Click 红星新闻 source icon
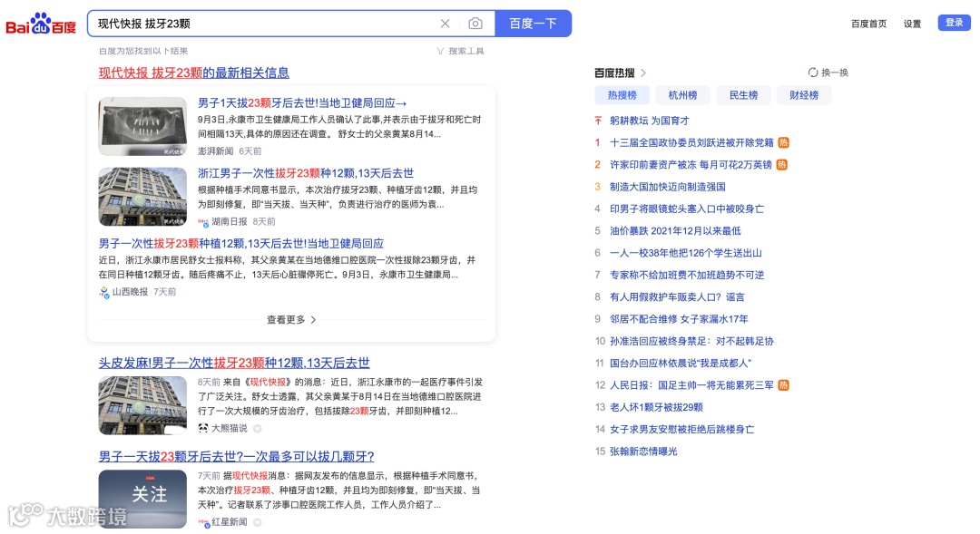 coord(203,522)
